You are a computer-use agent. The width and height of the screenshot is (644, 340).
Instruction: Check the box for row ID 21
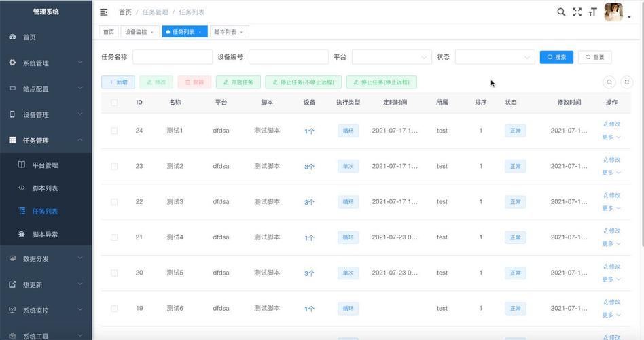(114, 237)
